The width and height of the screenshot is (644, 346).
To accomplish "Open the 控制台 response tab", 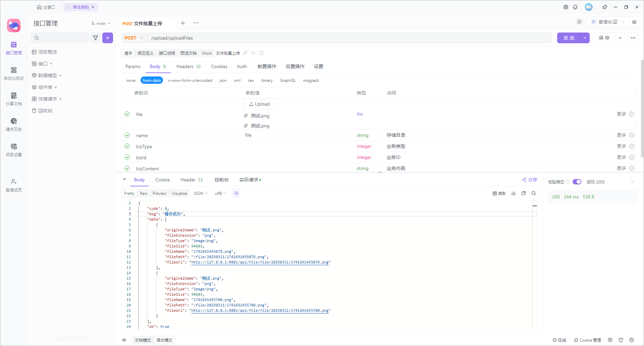I will pos(221,180).
